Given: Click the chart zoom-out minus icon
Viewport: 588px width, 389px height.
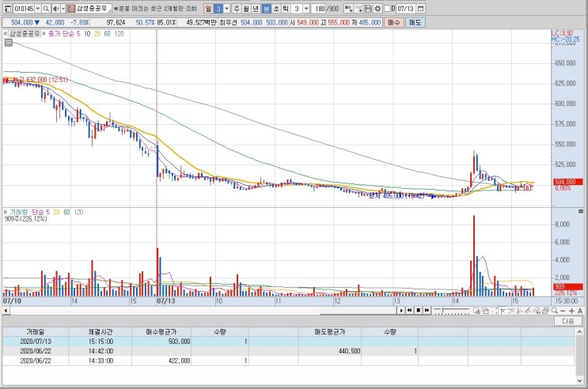Looking at the screenshot, I should pyautogui.click(x=563, y=311).
